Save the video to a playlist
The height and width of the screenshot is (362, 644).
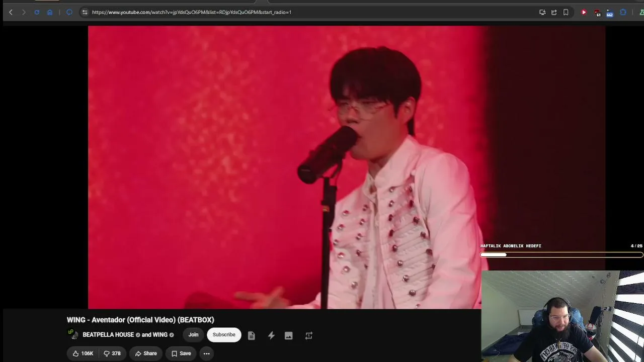click(x=181, y=353)
